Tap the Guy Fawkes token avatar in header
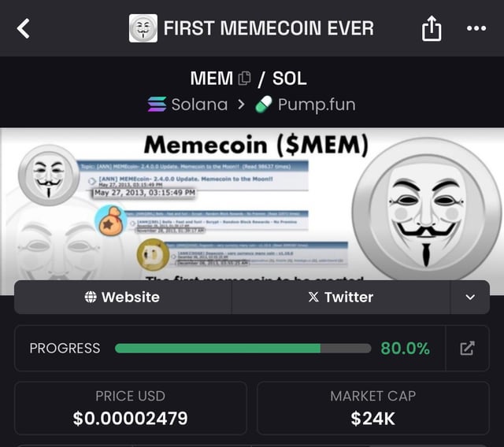Viewport: 504px width, 447px height. pyautogui.click(x=143, y=28)
